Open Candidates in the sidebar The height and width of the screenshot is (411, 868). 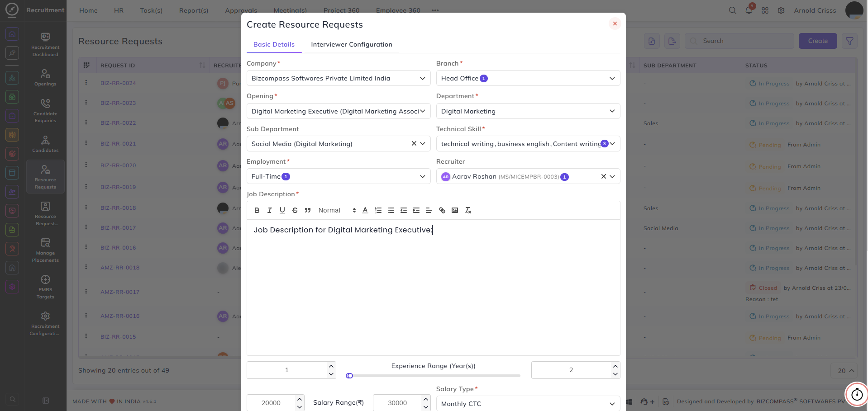click(x=45, y=144)
